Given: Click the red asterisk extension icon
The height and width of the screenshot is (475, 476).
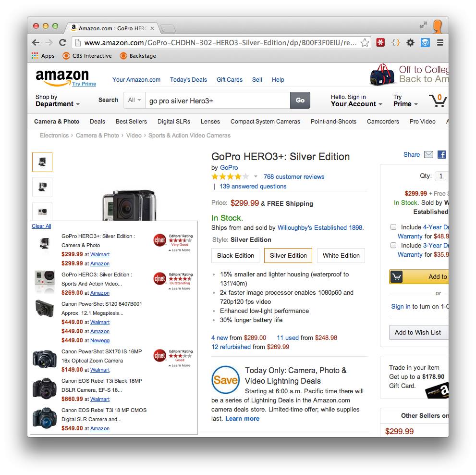Looking at the screenshot, I should [380, 42].
